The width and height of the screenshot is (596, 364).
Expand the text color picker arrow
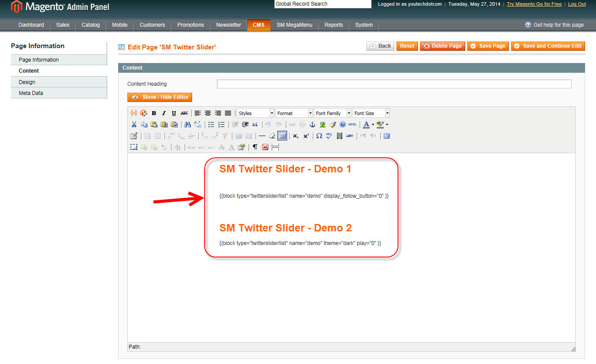373,124
